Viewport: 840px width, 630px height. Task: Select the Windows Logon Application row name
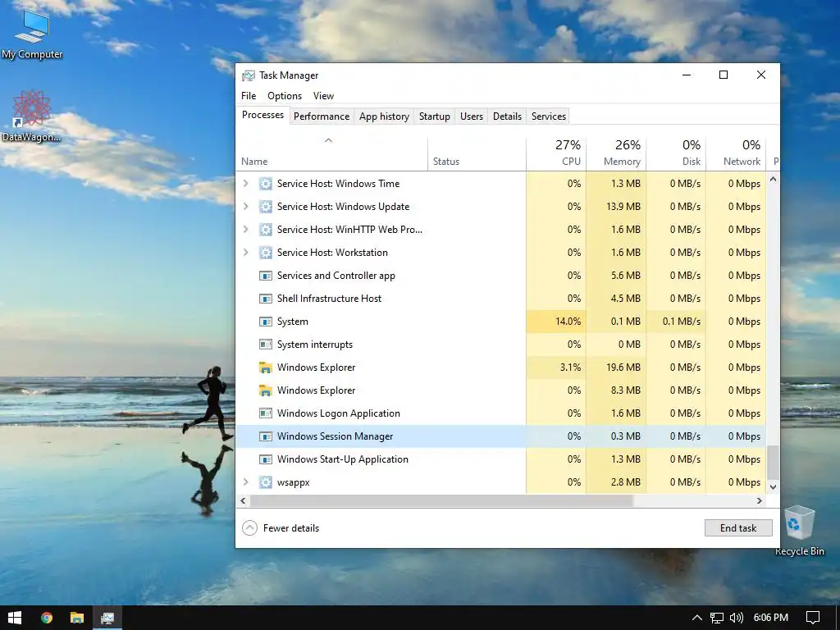tap(339, 413)
